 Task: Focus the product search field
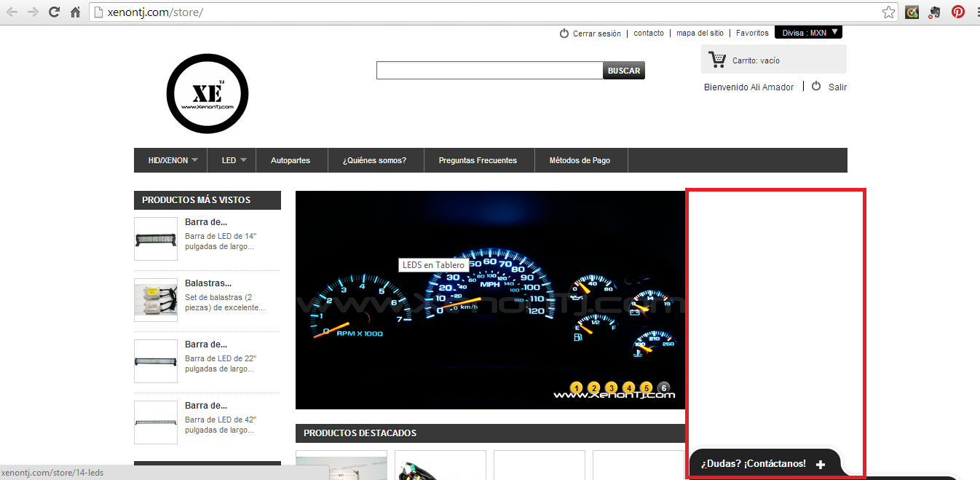coord(489,71)
